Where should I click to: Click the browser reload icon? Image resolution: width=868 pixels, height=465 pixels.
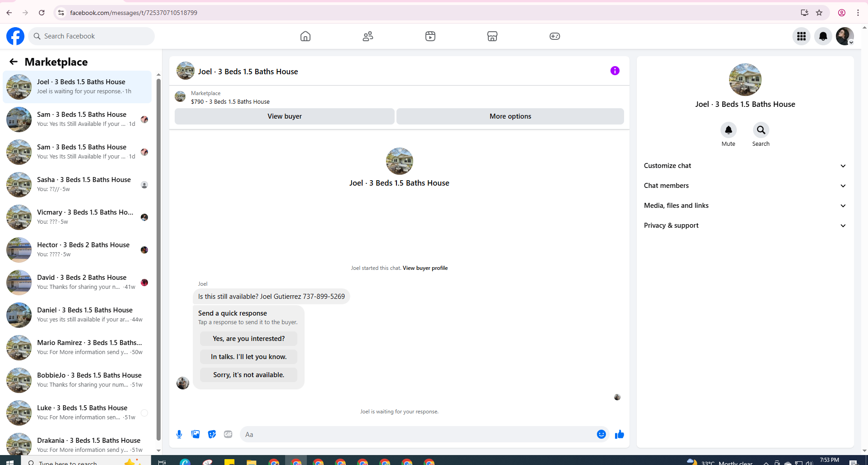(42, 13)
